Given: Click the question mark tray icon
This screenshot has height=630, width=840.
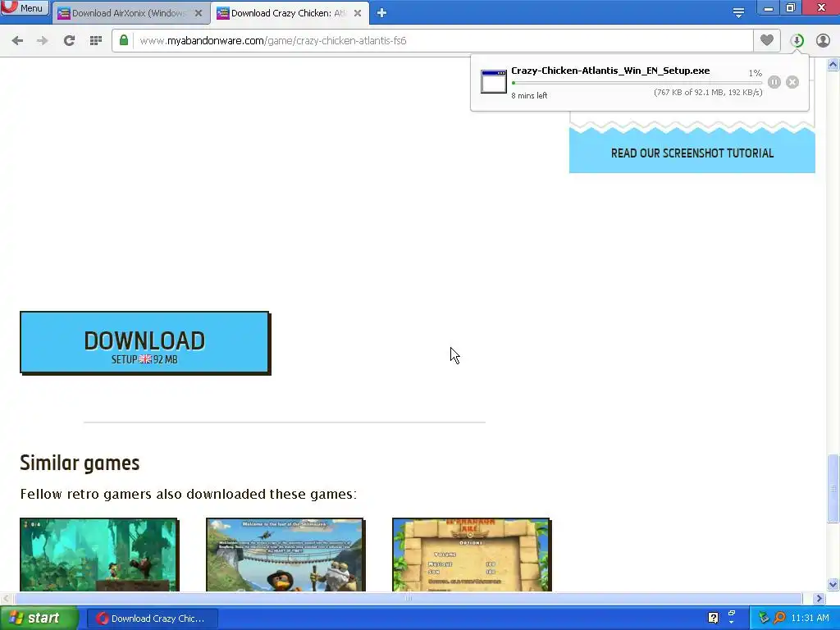Looking at the screenshot, I should pyautogui.click(x=713, y=618).
